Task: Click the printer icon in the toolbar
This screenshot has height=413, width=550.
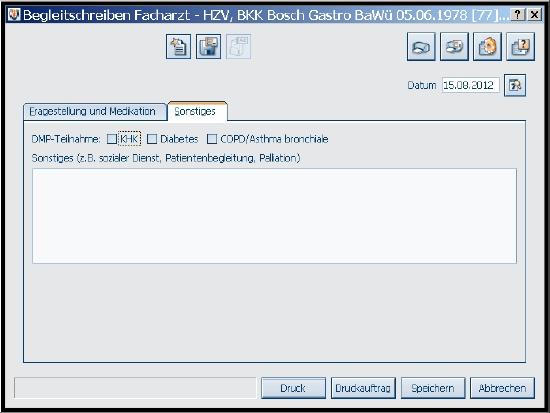Action: click(x=421, y=47)
